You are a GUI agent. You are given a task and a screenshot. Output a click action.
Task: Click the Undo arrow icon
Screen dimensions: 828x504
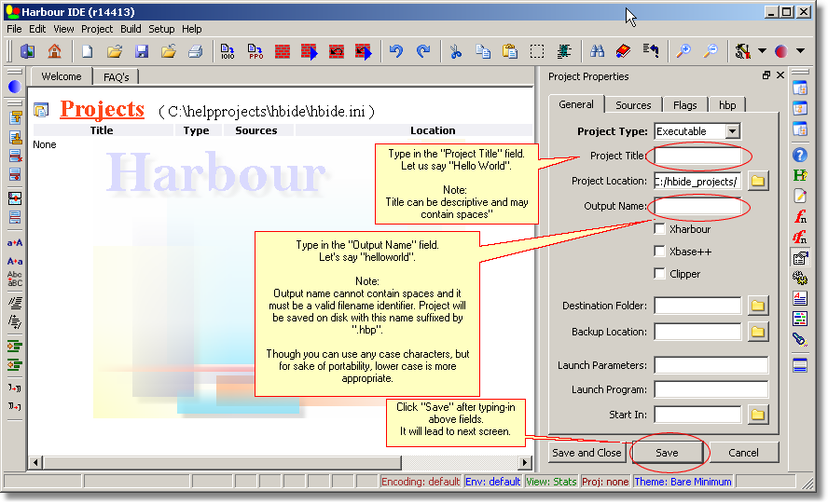pos(396,51)
